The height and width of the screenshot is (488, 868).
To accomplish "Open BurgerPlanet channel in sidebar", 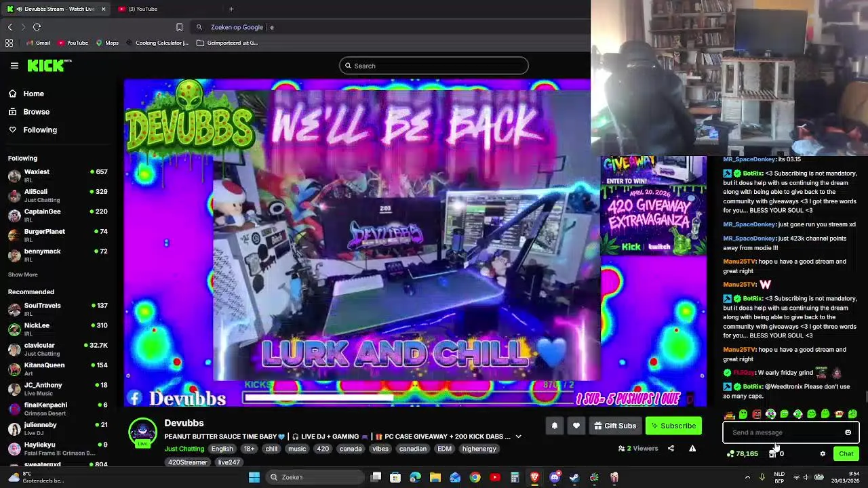I will coord(58,235).
